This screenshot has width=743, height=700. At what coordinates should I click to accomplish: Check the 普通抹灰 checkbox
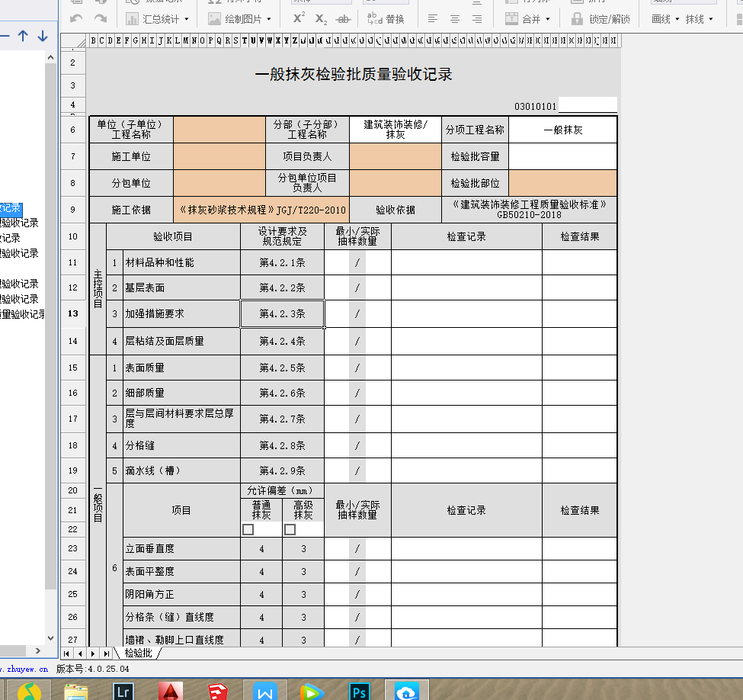248,529
